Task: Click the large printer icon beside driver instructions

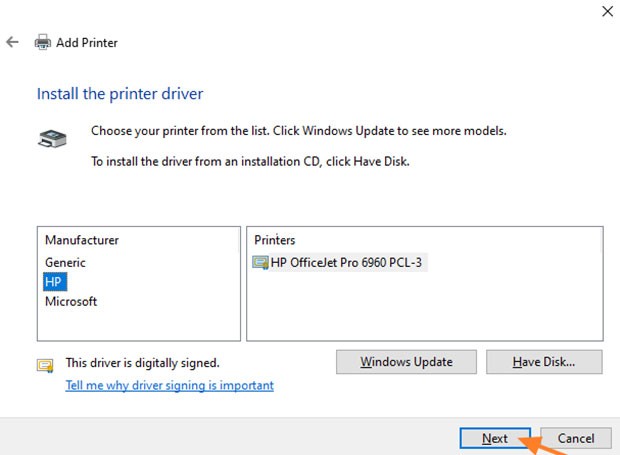Action: 53,139
